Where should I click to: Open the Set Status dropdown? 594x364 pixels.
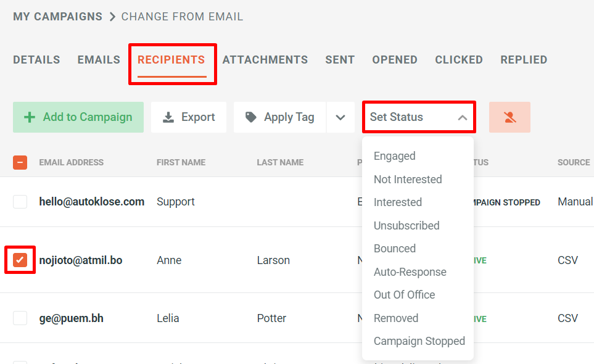point(419,117)
